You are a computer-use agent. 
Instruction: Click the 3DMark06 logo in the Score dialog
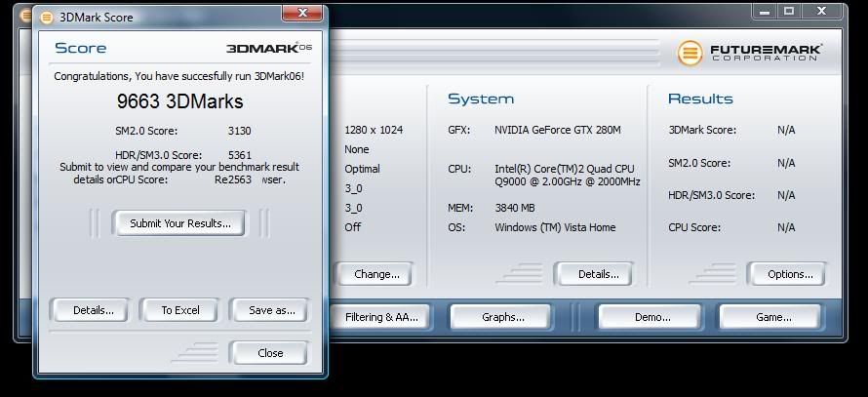pyautogui.click(x=269, y=48)
